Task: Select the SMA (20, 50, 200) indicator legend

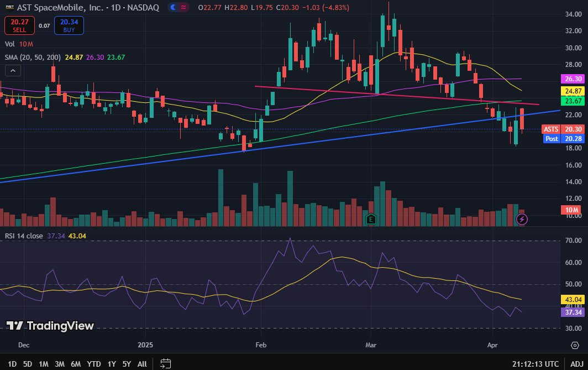Action: [33, 57]
